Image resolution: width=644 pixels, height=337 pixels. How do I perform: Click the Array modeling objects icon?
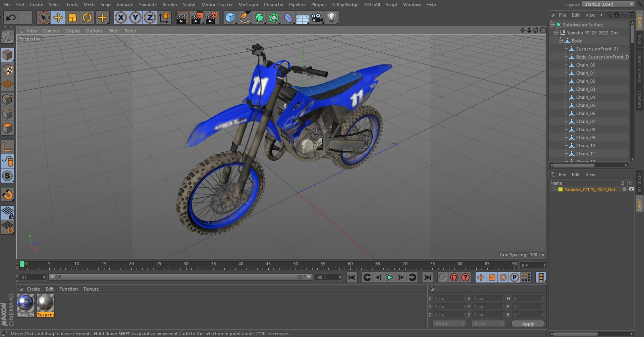coord(274,17)
